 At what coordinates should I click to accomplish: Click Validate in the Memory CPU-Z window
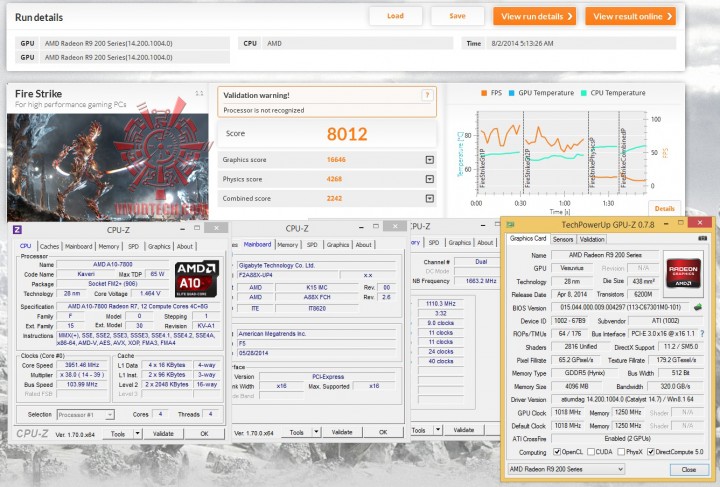[463, 430]
